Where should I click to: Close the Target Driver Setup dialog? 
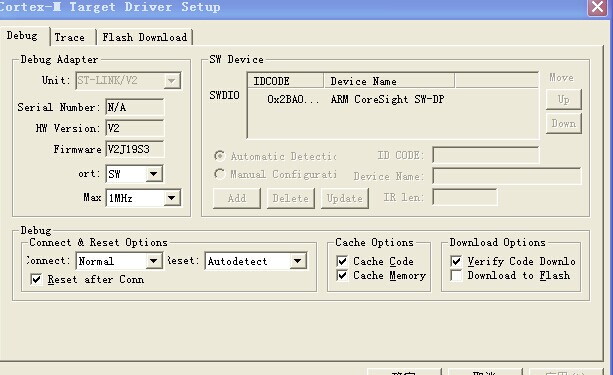coord(597,7)
